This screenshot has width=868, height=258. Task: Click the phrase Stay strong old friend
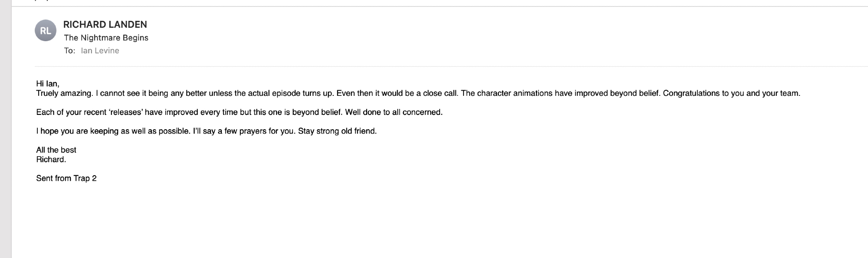click(x=337, y=131)
